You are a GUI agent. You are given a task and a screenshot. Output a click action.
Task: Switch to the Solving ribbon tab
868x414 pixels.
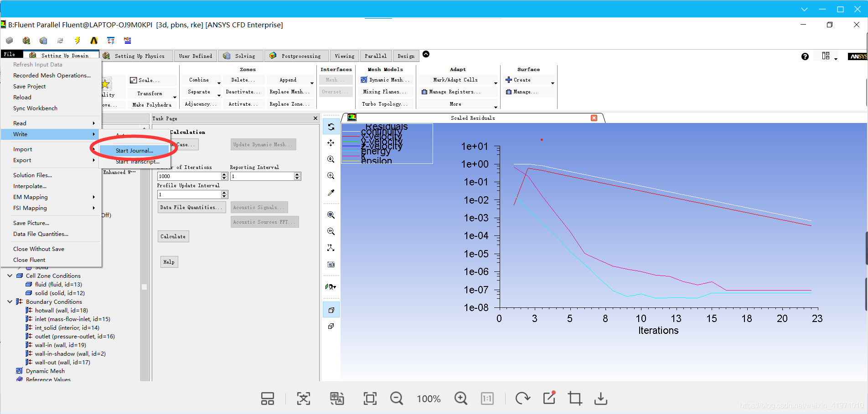tap(240, 56)
